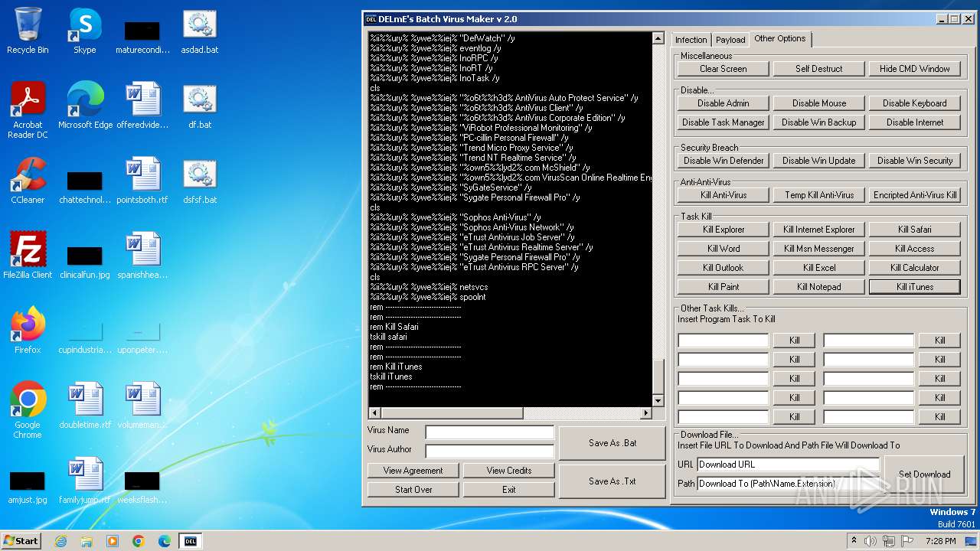Focus the Virus Author field
Screen dimensions: 980x551
coord(490,452)
